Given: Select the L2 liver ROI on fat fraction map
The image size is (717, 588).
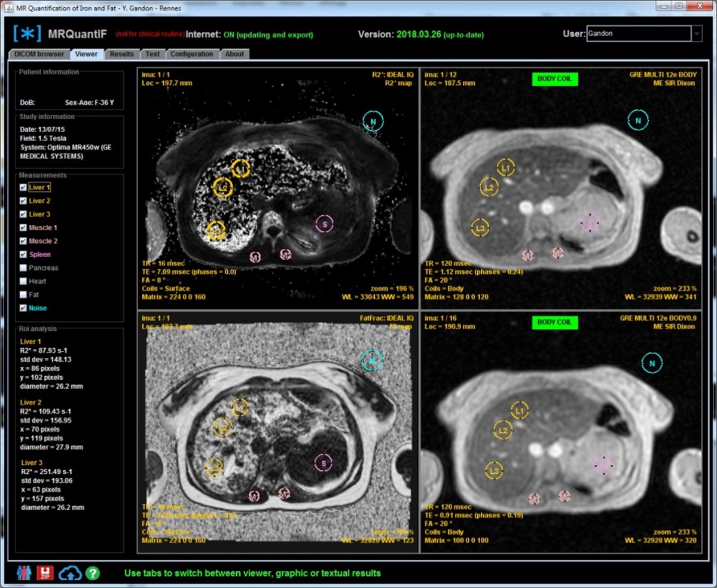Looking at the screenshot, I should tap(223, 427).
